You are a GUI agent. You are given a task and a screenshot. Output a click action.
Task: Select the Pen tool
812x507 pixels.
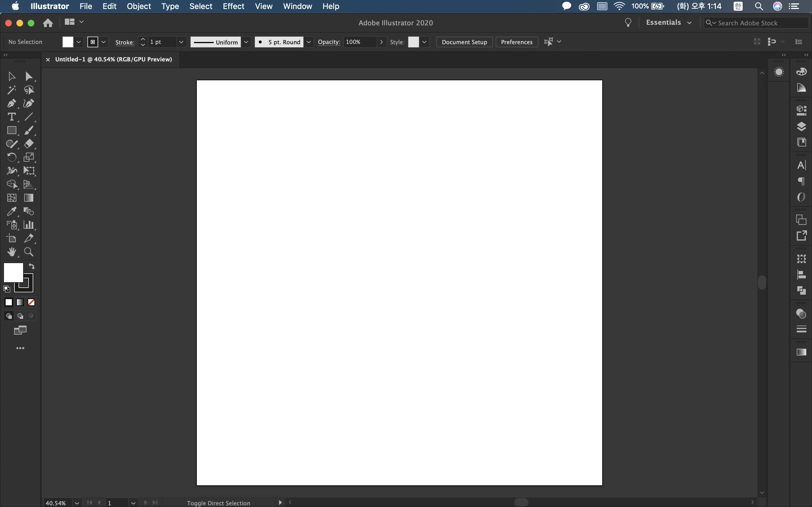click(x=11, y=103)
